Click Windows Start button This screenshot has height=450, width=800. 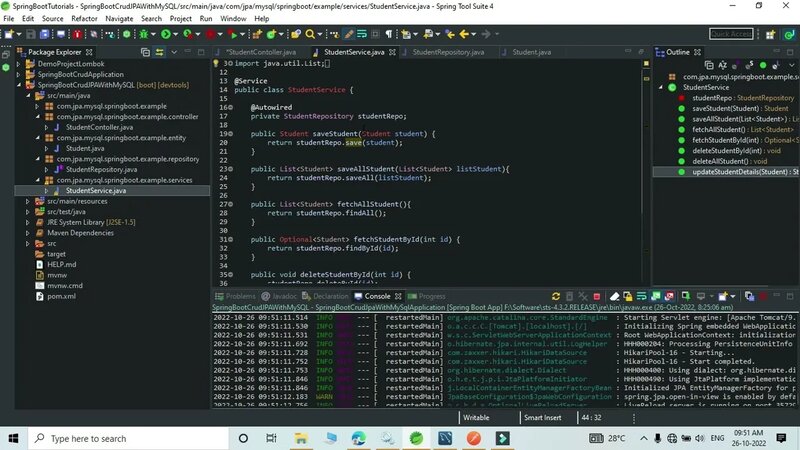(x=14, y=438)
